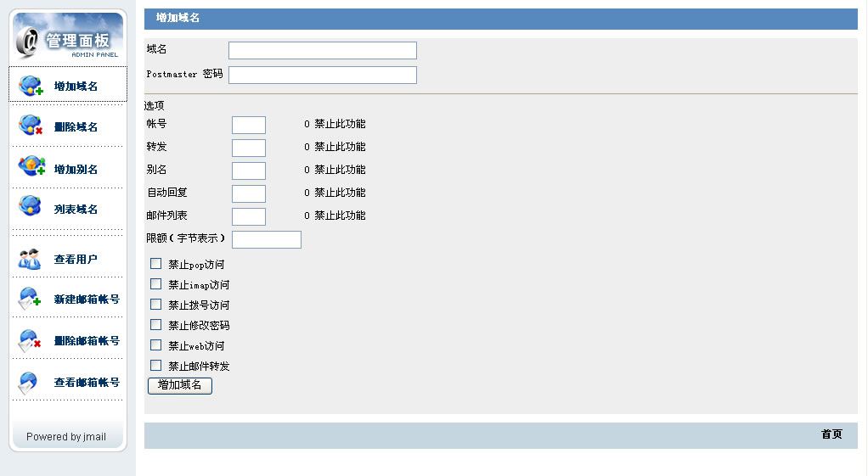This screenshot has width=868, height=476.
Task: Toggle the 禁止邮件转发 checkbox
Action: [x=155, y=366]
